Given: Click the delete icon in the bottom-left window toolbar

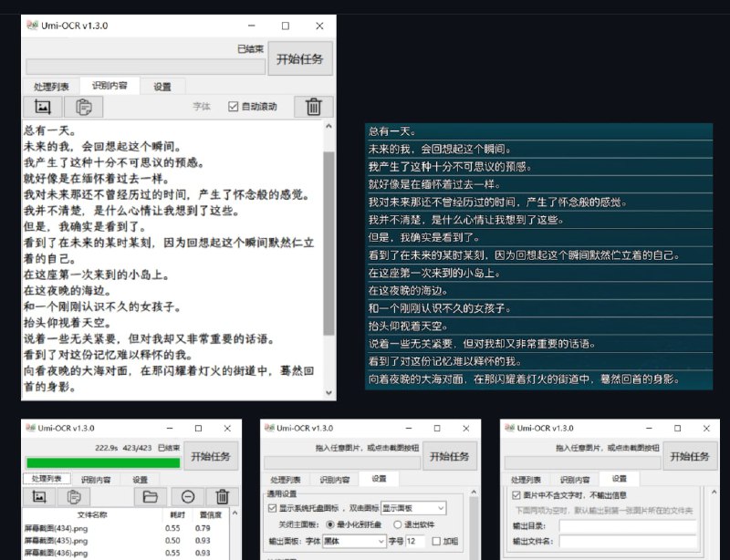Looking at the screenshot, I should pos(222,496).
